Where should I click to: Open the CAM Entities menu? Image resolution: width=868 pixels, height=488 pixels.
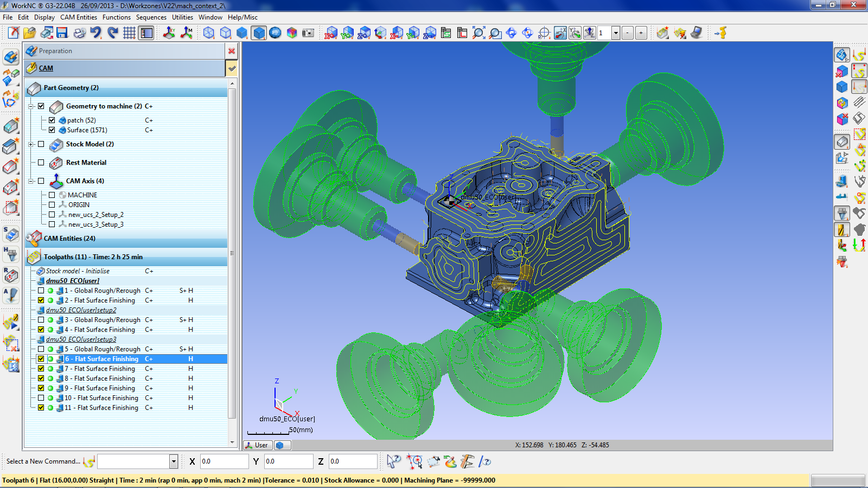79,17
